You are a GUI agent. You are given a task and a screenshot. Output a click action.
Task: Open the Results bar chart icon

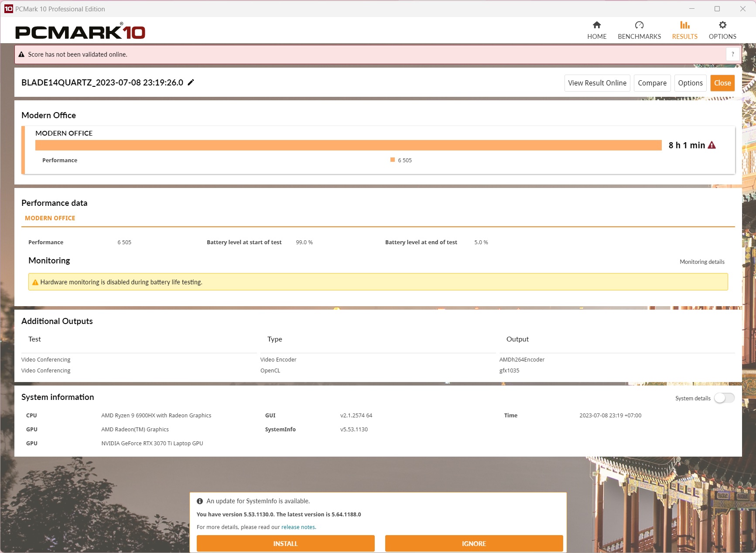684,25
